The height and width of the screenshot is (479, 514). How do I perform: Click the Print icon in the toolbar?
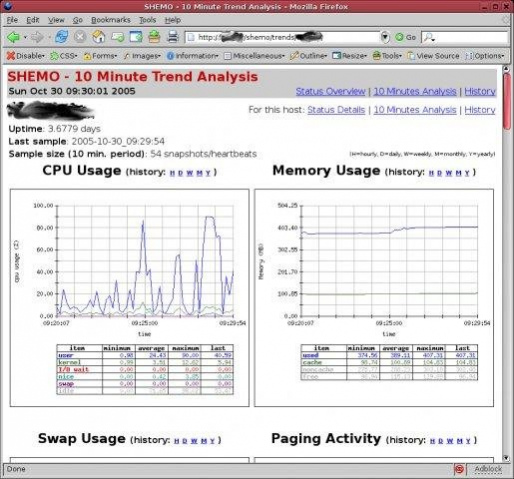(x=173, y=37)
